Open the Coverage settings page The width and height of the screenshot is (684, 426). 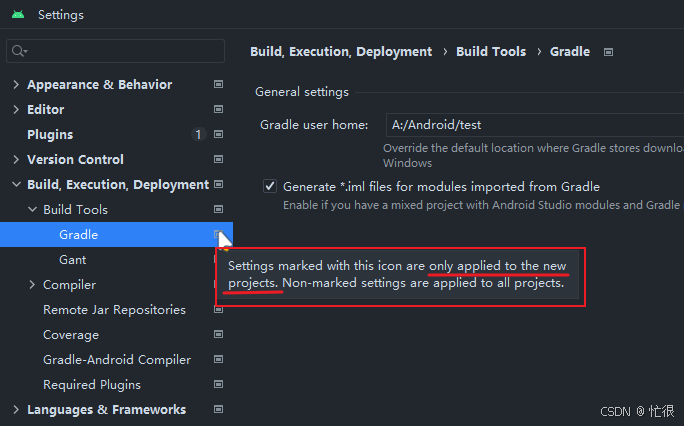(71, 335)
